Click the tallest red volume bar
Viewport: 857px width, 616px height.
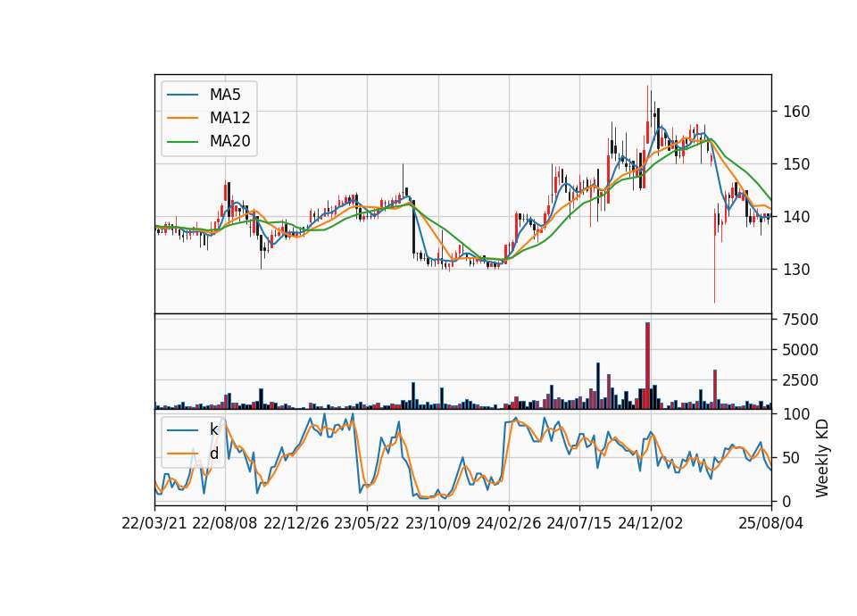pos(648,366)
